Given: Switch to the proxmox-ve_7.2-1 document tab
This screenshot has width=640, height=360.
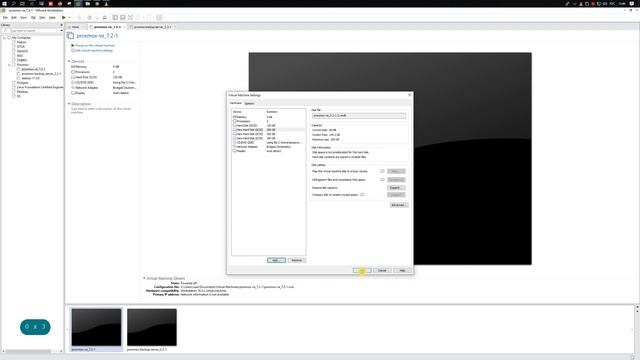Looking at the screenshot, I should click(x=107, y=27).
